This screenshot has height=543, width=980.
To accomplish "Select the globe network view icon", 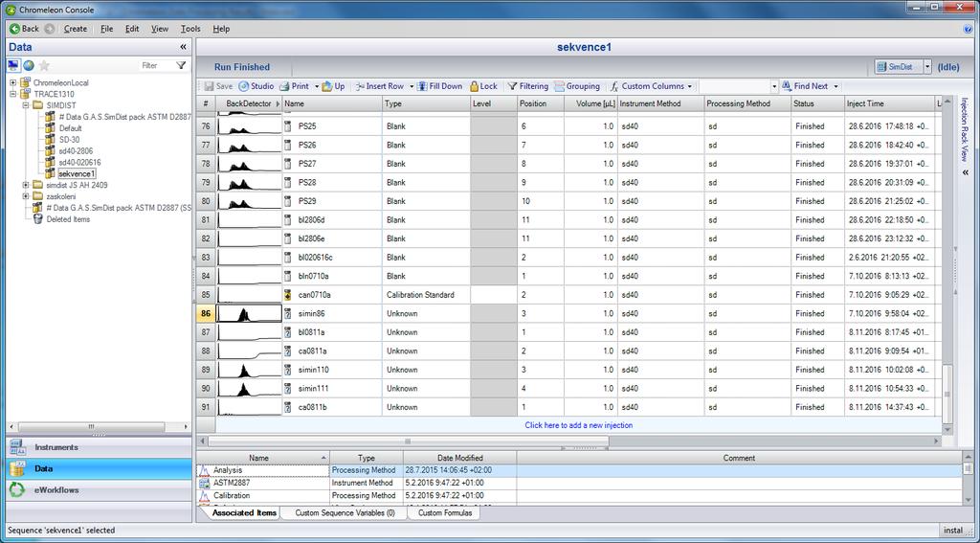I will [x=29, y=65].
